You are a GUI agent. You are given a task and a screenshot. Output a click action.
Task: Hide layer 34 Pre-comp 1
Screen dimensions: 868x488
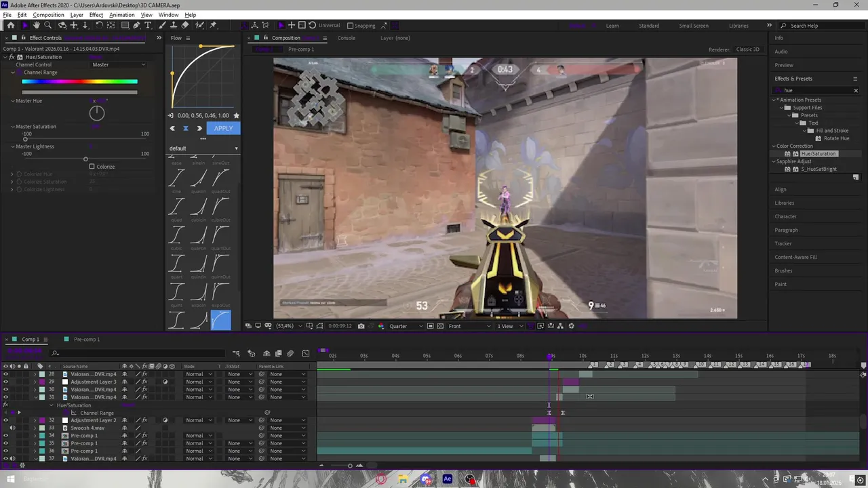click(x=5, y=436)
